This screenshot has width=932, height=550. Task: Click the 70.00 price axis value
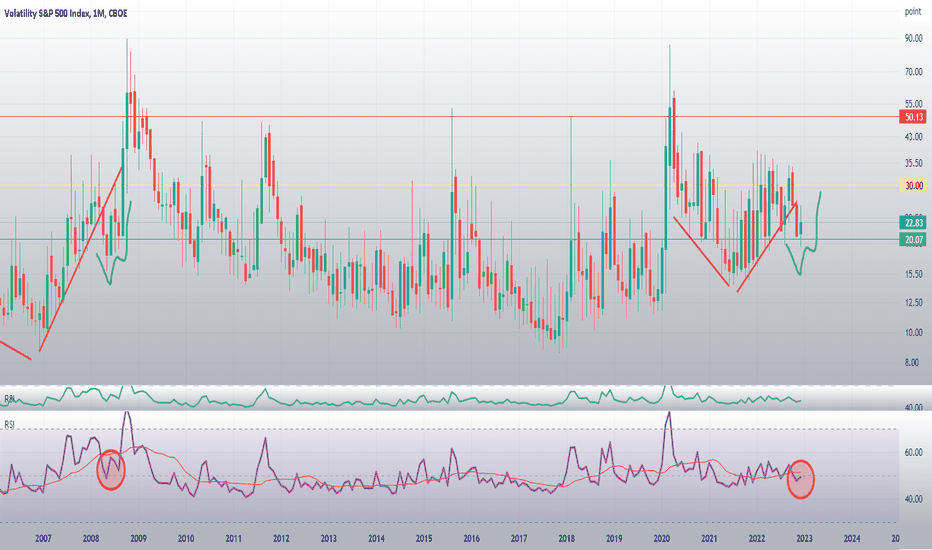(914, 72)
